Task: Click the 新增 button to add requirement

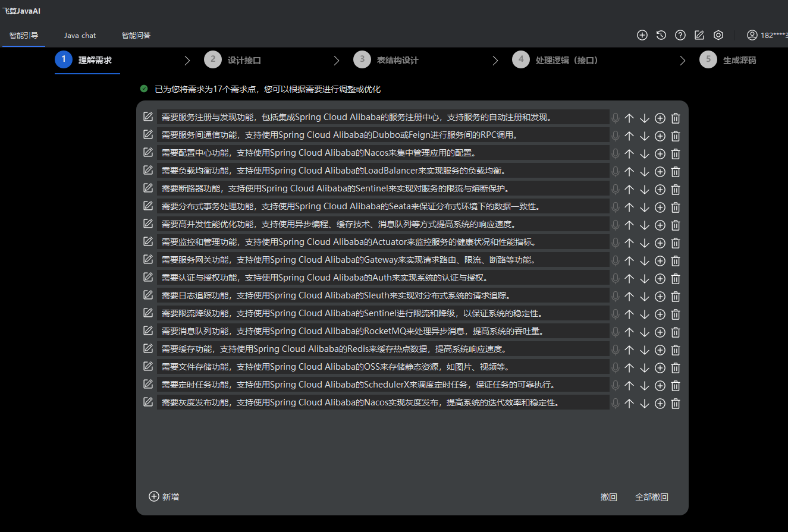Action: tap(164, 496)
